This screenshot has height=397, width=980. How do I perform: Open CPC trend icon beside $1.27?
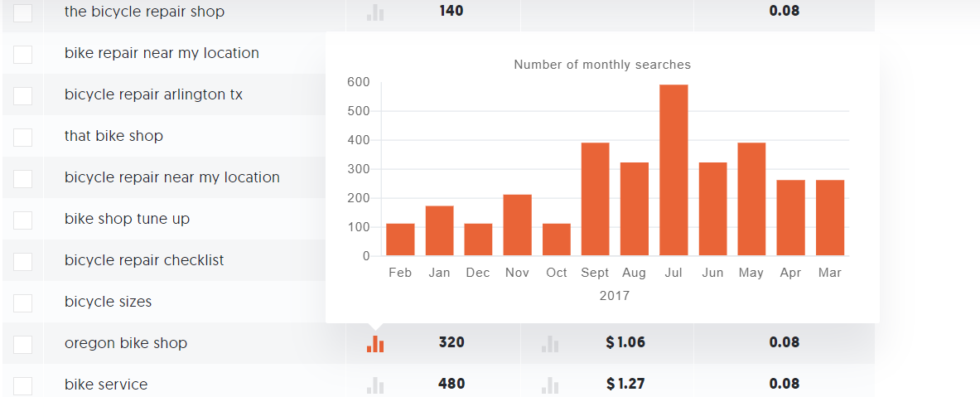pos(550,385)
